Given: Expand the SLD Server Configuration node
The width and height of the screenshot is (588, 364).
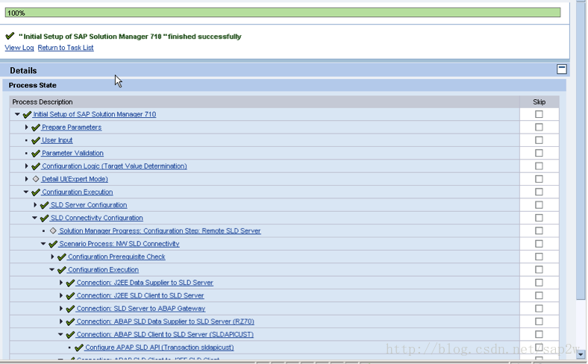Looking at the screenshot, I should pyautogui.click(x=35, y=204).
